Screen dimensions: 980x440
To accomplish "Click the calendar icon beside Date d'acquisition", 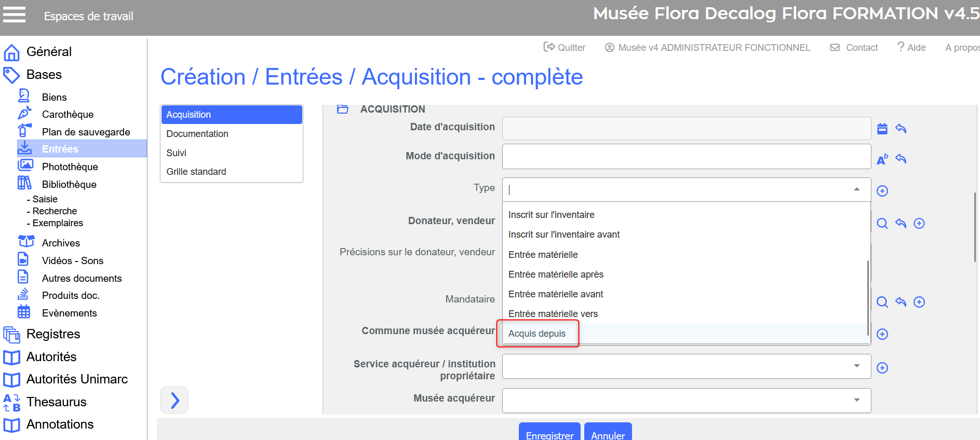I will [882, 129].
